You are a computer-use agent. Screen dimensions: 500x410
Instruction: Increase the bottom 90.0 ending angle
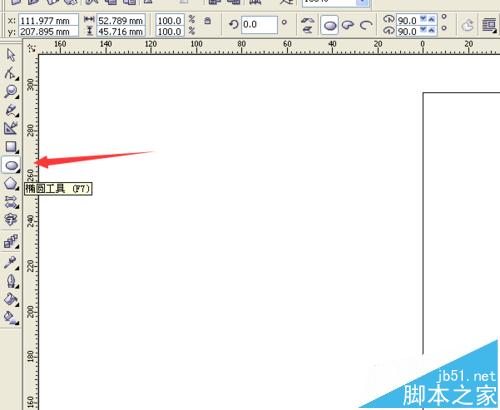tap(432, 30)
